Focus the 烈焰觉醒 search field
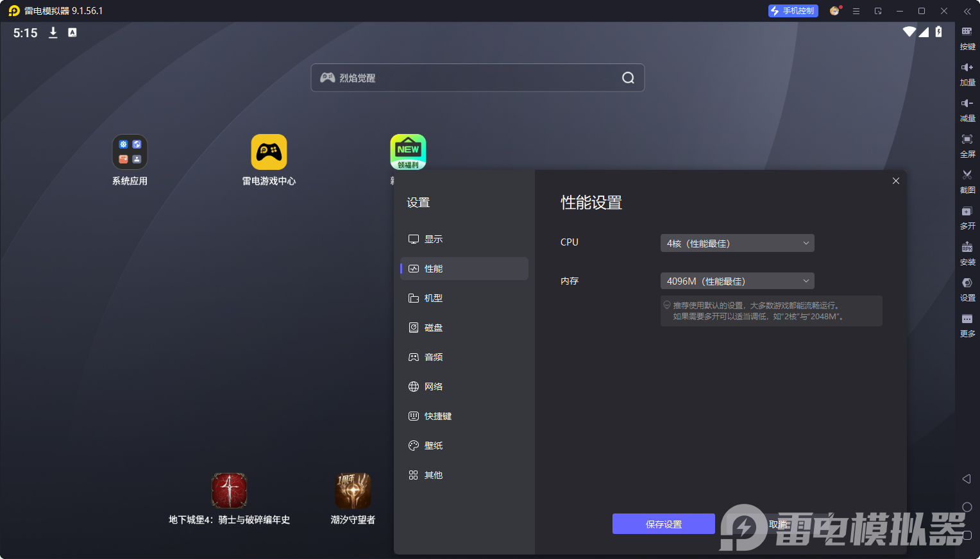Viewport: 980px width, 559px height. coord(478,78)
